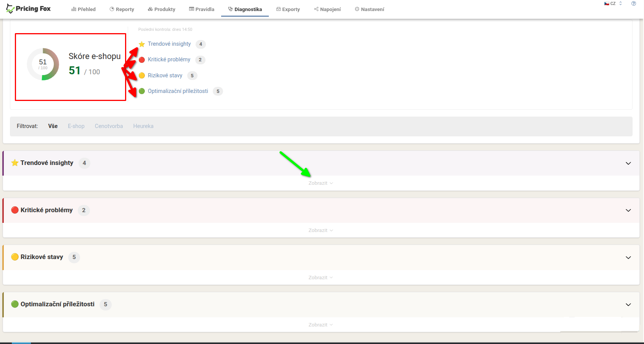644x344 pixels.
Task: Click the Pricing Fox logo
Action: coord(29,9)
